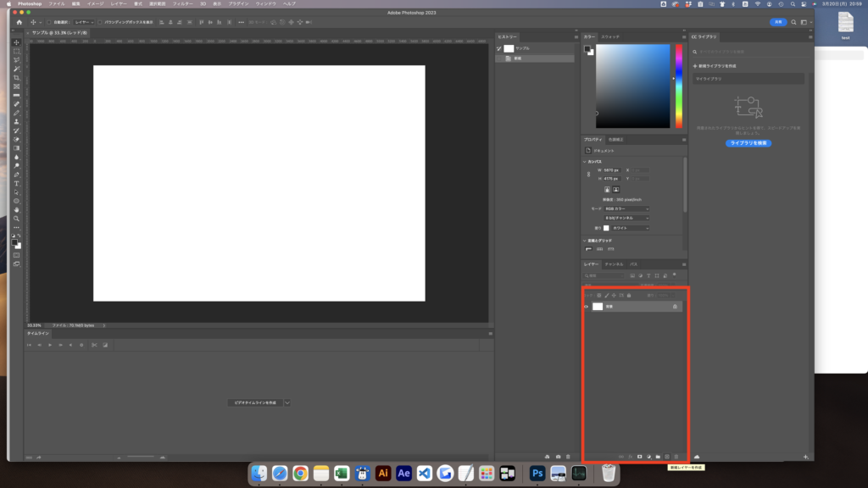Select the Hand tool
868x488 pixels.
point(16,209)
